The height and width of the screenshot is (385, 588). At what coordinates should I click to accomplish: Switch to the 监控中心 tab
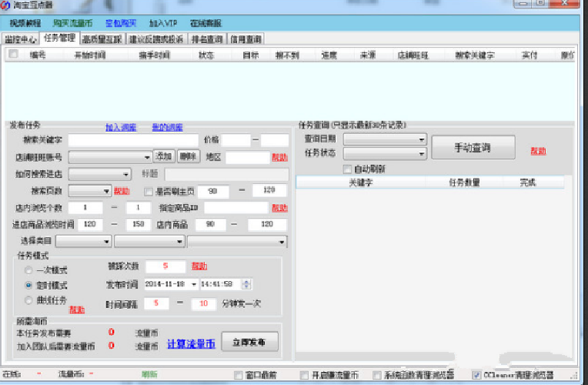[x=20, y=38]
